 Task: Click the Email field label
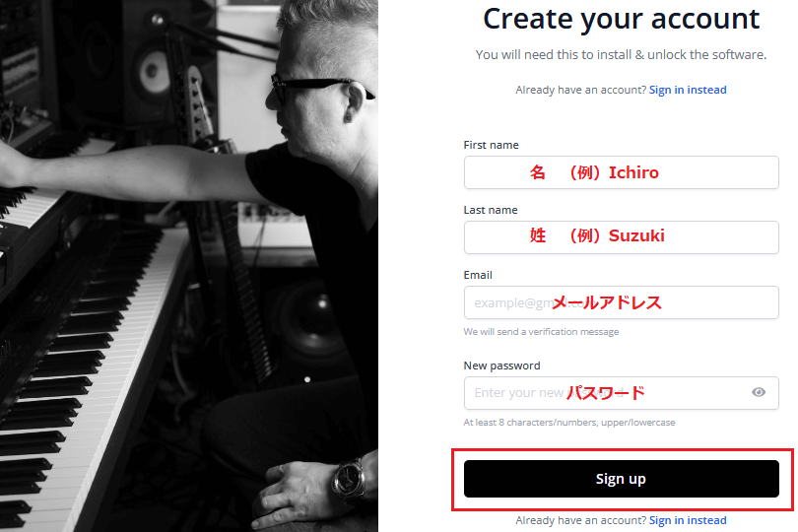[478, 275]
